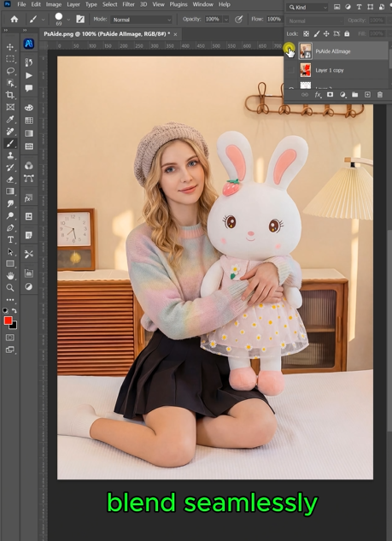
Task: Toggle the lock all layer icon
Action: (x=347, y=33)
